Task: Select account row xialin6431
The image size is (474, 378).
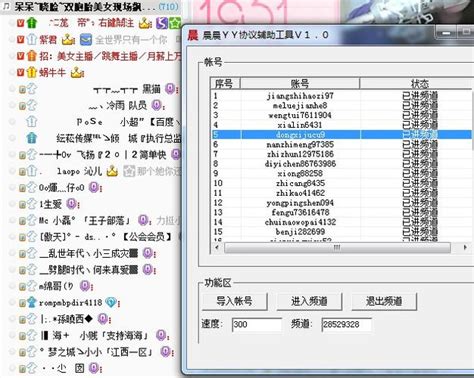Action: coord(341,125)
